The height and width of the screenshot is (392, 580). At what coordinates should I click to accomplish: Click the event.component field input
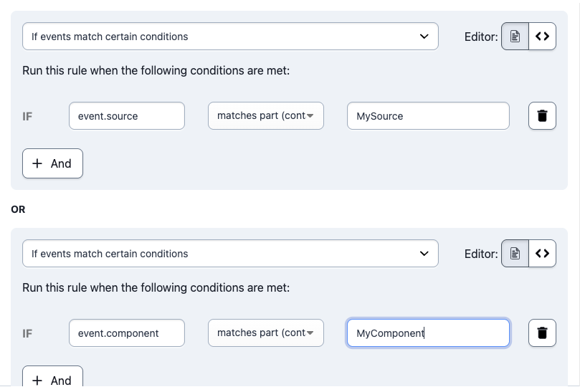pyautogui.click(x=127, y=333)
